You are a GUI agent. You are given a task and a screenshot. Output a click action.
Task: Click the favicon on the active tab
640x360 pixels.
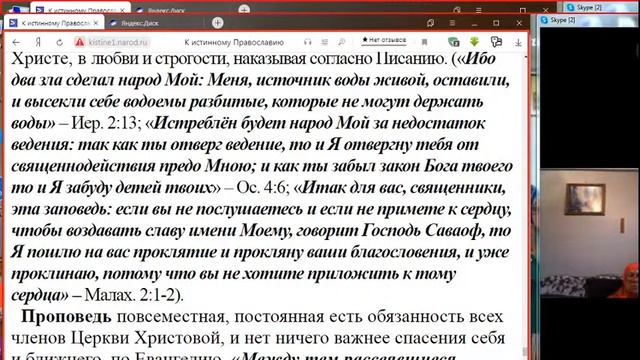click(13, 23)
